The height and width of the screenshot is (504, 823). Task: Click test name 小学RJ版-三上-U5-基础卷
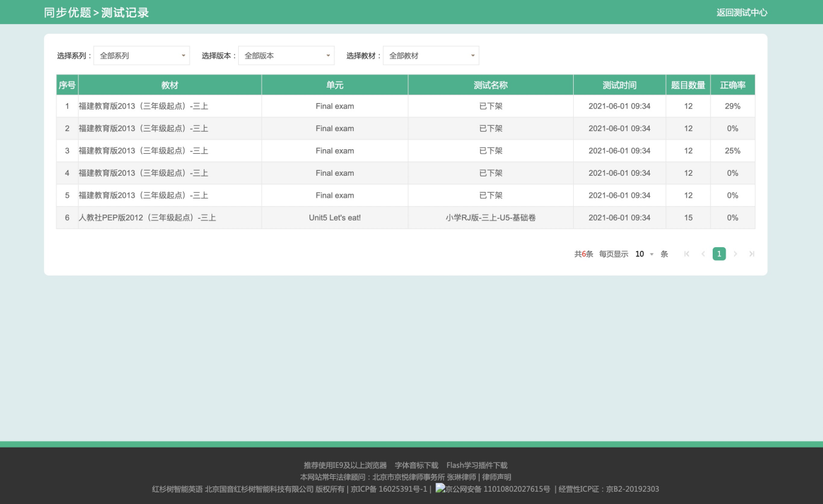coord(491,218)
